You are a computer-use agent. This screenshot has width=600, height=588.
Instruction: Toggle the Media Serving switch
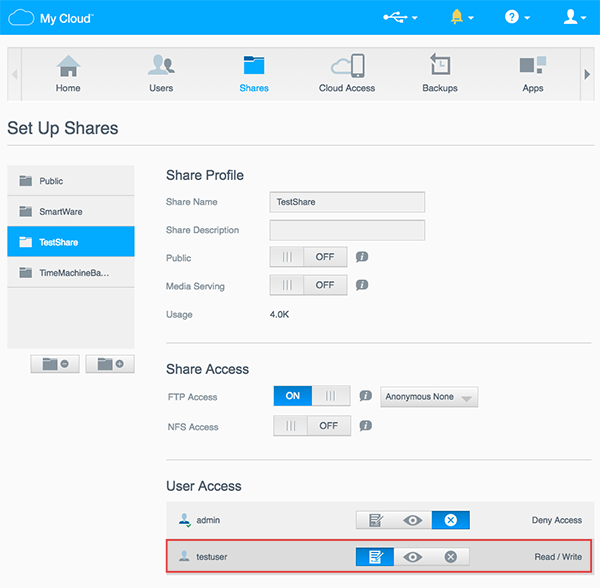[308, 285]
